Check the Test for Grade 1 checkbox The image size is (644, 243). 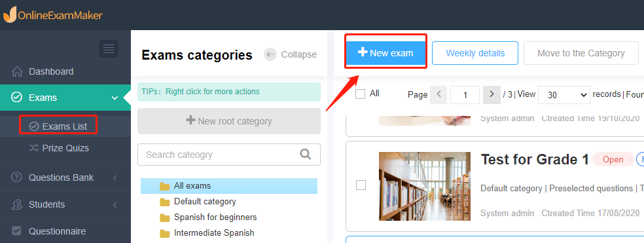pyautogui.click(x=361, y=185)
